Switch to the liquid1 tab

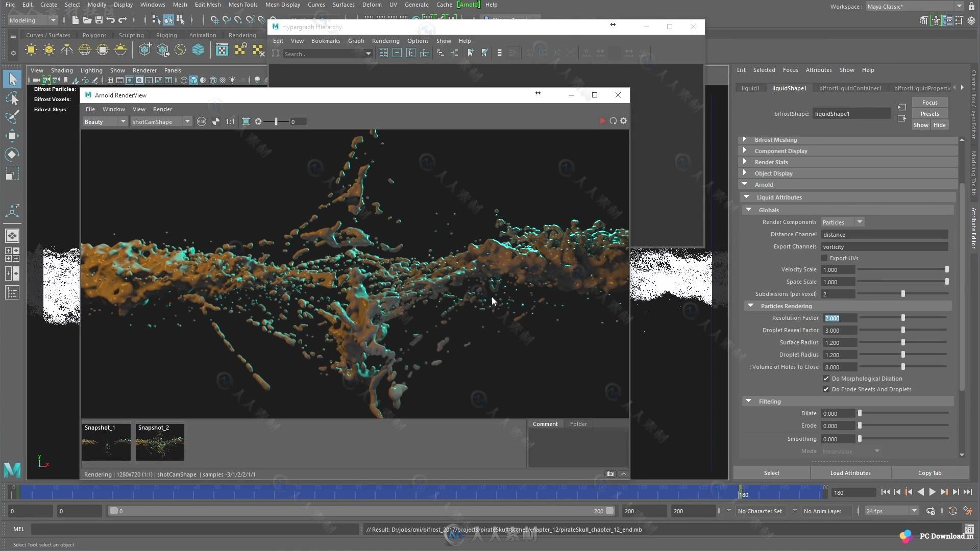pos(750,88)
